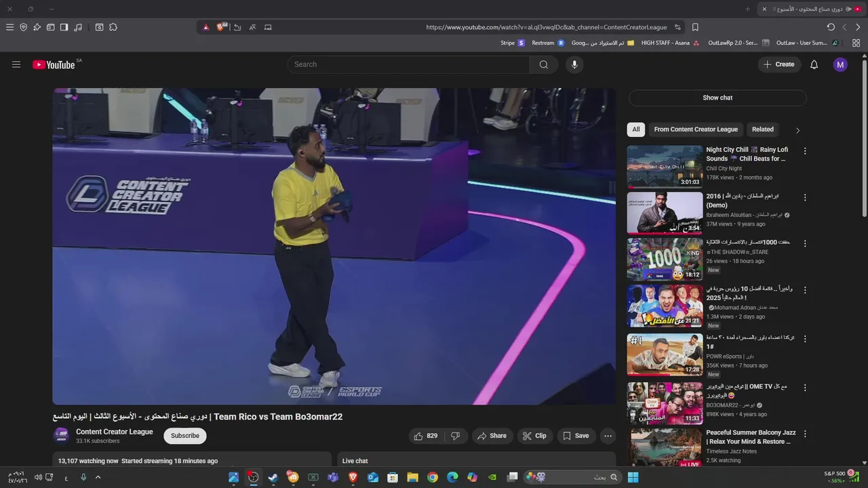This screenshot has width=868, height=488.
Task: Open Steam from the taskbar
Action: pyautogui.click(x=273, y=477)
